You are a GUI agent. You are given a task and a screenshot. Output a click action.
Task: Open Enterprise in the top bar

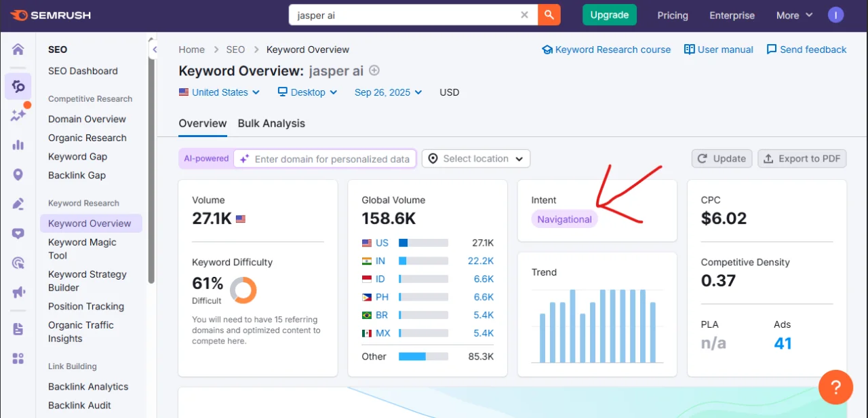732,15
